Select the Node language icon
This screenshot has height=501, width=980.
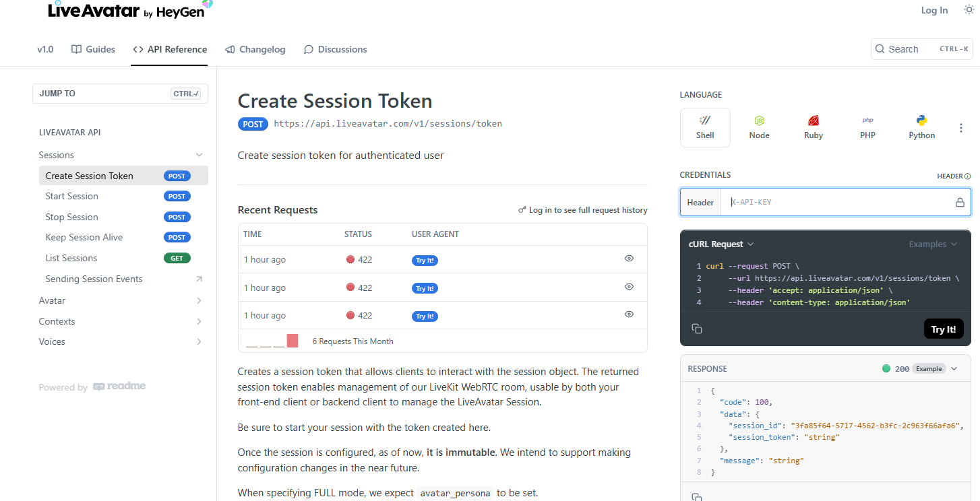click(x=759, y=127)
